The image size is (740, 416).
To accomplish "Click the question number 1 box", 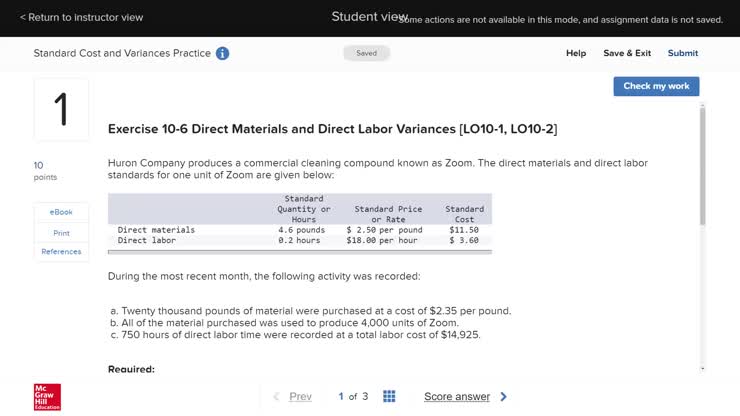I will (61, 110).
